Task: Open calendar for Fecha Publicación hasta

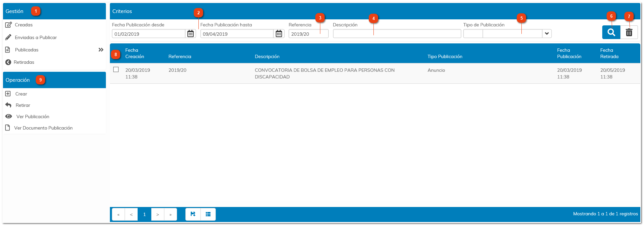Action: tap(279, 34)
